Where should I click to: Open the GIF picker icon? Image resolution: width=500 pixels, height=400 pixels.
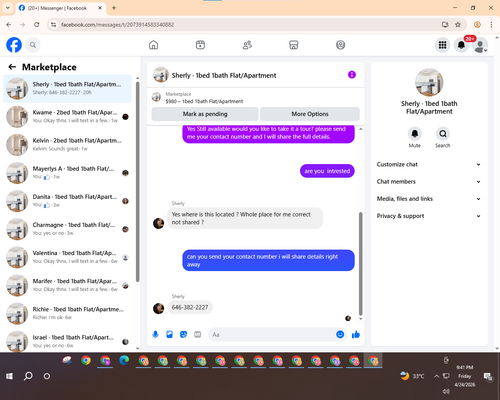[197, 334]
